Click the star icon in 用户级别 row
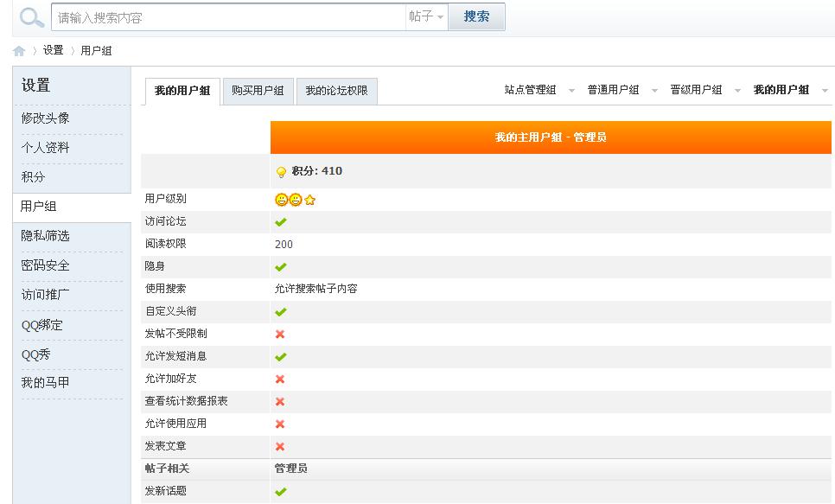 [310, 200]
